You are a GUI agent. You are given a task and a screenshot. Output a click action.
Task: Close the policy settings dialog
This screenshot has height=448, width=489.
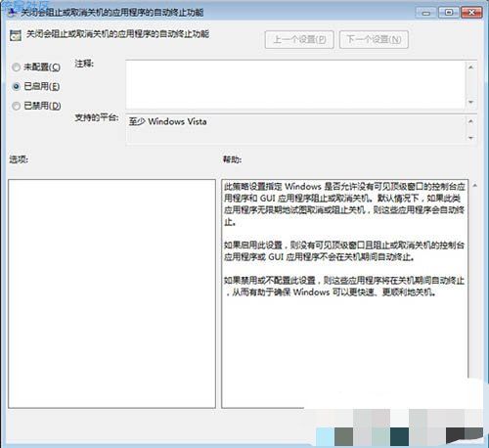pos(471,13)
